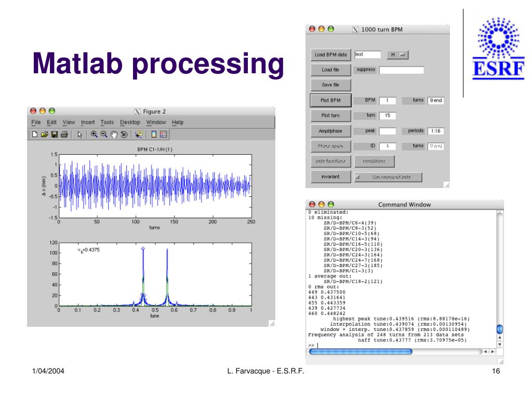Open the Insert menu in Figure 2
532x399 pixels.
pos(88,123)
